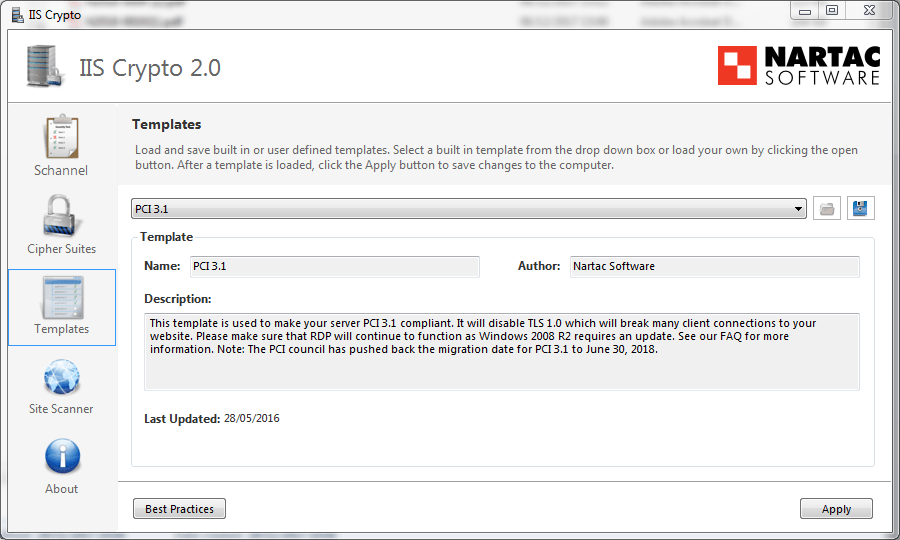Click the open template folder icon
Image resolution: width=900 pixels, height=540 pixels.
[827, 208]
